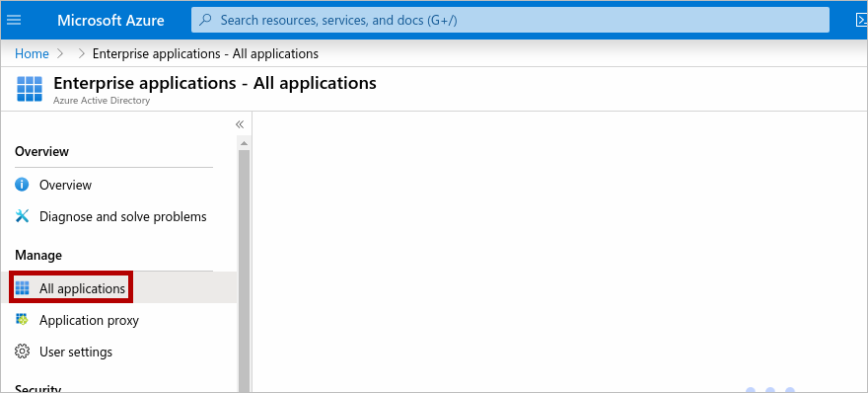Image resolution: width=868 pixels, height=393 pixels.
Task: Click the Enterprise applications grid icon in header
Action: pyautogui.click(x=30, y=89)
